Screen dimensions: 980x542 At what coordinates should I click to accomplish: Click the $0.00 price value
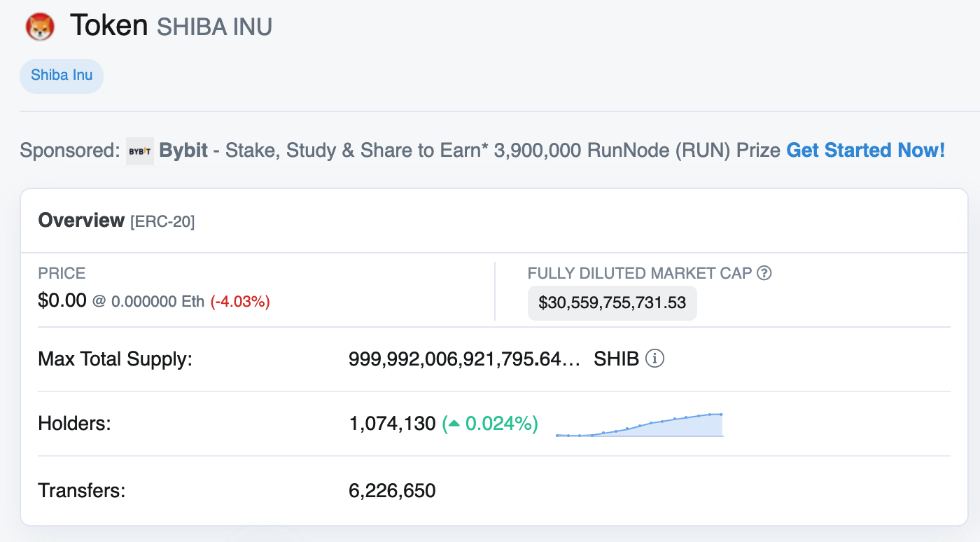pyautogui.click(x=62, y=301)
